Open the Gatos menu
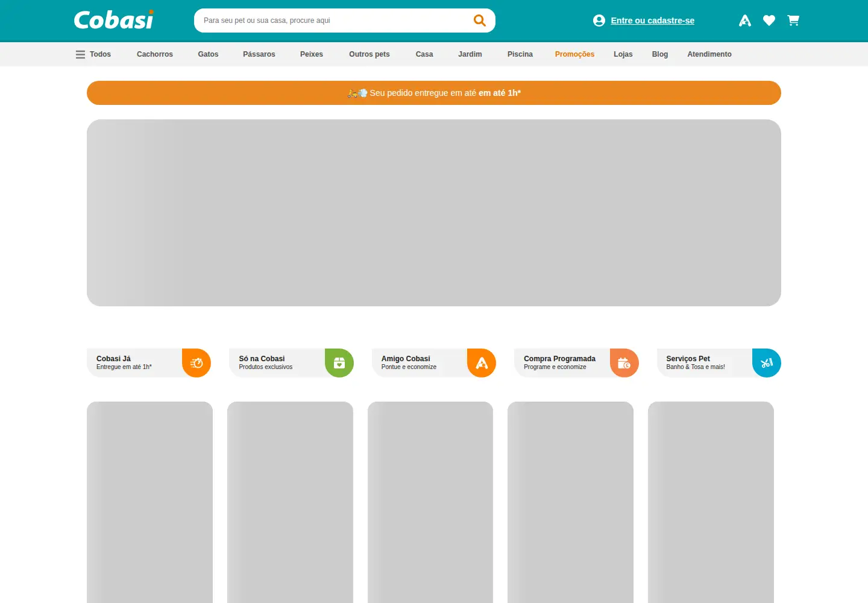868x603 pixels. point(208,54)
